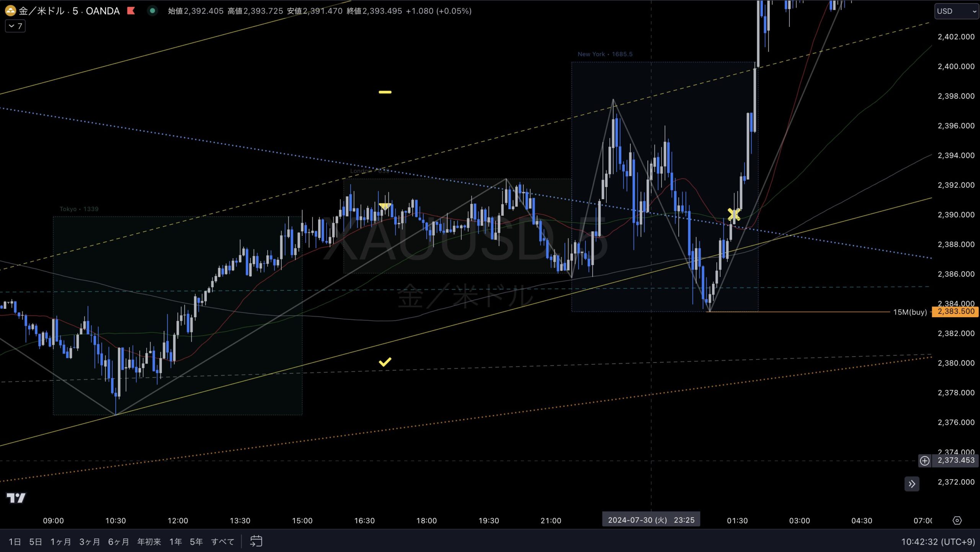Select the 5日 time range
The width and height of the screenshot is (980, 552).
click(x=36, y=542)
